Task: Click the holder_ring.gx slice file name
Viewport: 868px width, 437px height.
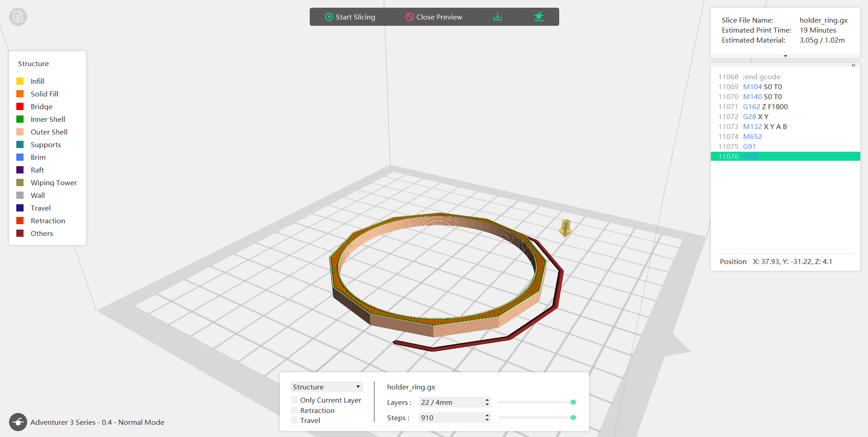Action: click(824, 20)
